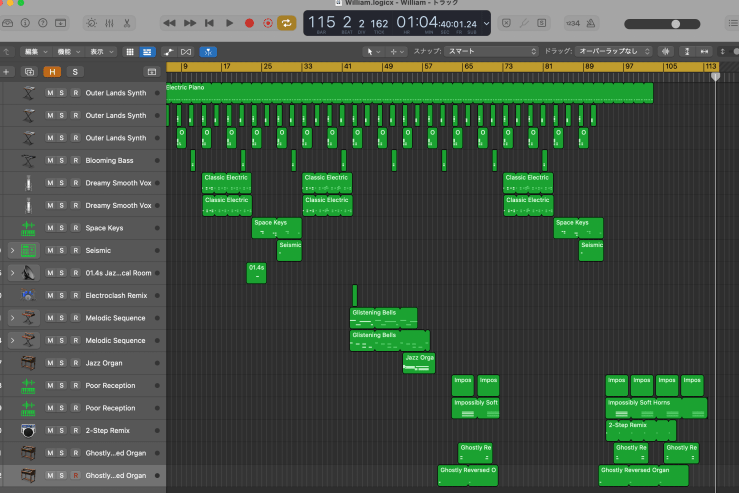Toggle the yellow Cycle mode button
The image size is (739, 493).
[x=287, y=23]
